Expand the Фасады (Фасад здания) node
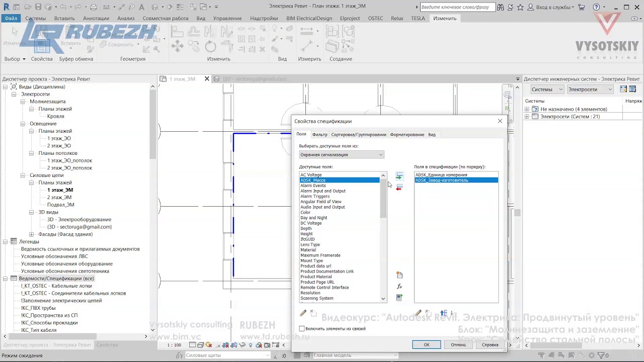This screenshot has height=362, width=644. [x=32, y=234]
